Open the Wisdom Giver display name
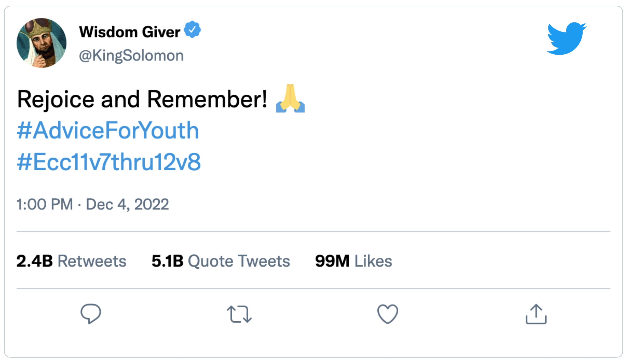The width and height of the screenshot is (628, 364). [x=130, y=32]
